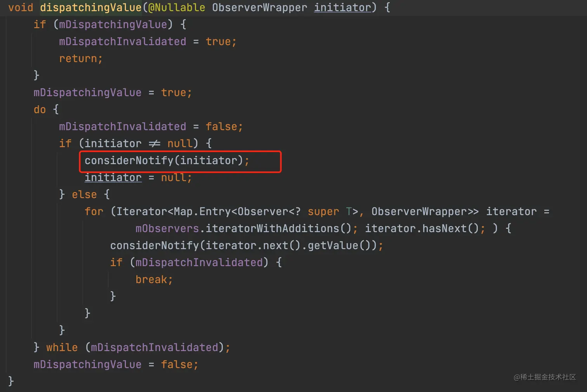Click 'mDispatchInvalidated = false;' line

tap(151, 127)
